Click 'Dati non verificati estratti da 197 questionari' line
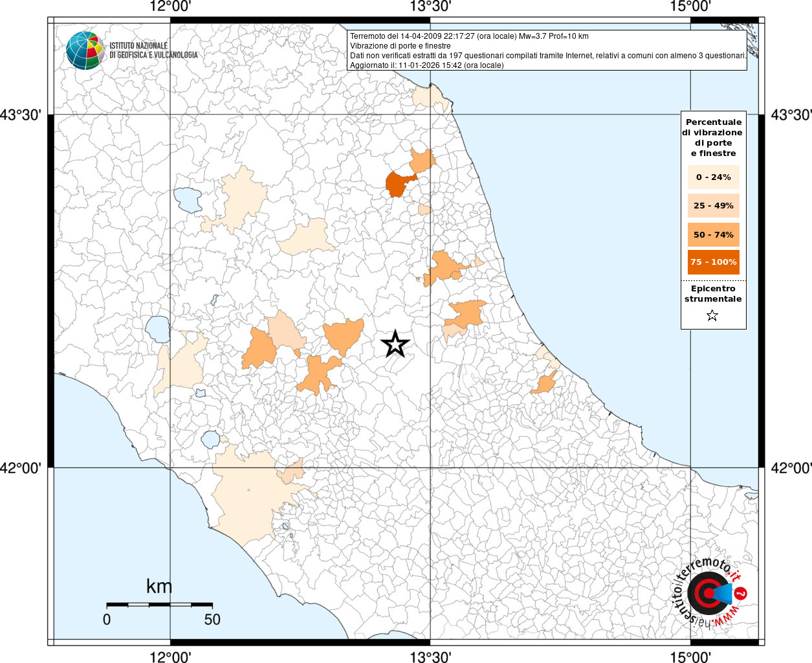This screenshot has height=663, width=812. (548, 56)
